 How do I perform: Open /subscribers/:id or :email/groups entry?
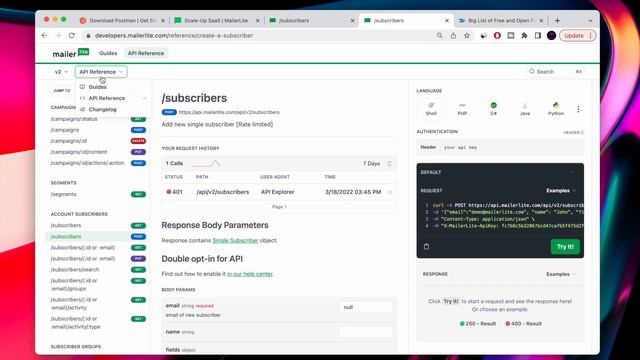(x=98, y=284)
